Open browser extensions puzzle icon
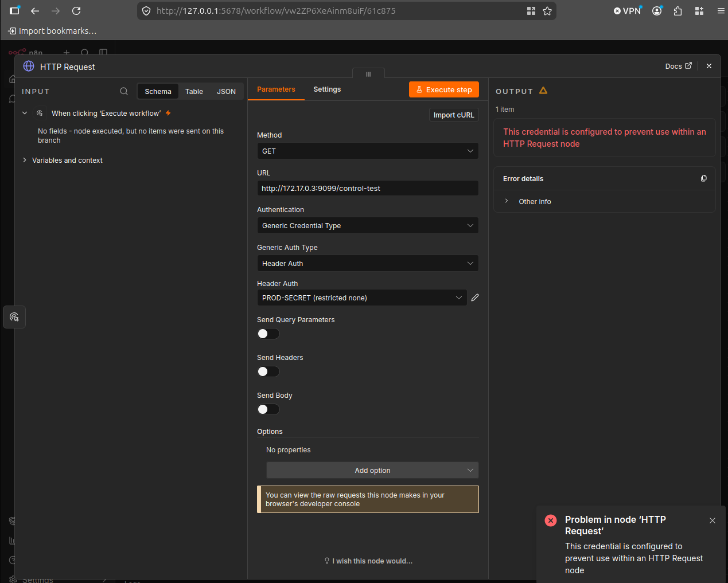 coord(678,11)
